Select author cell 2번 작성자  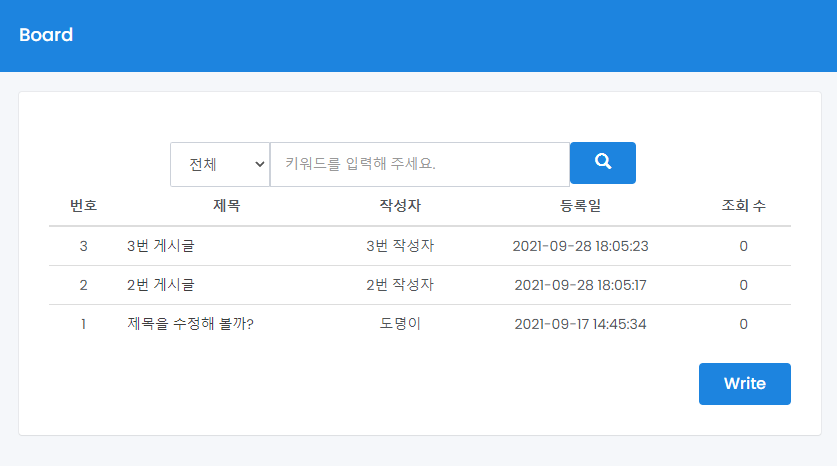click(400, 285)
